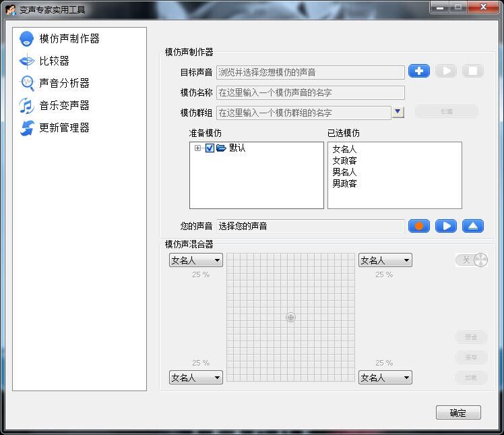
Task: Click the 模仿名称 input field
Action: (311, 92)
